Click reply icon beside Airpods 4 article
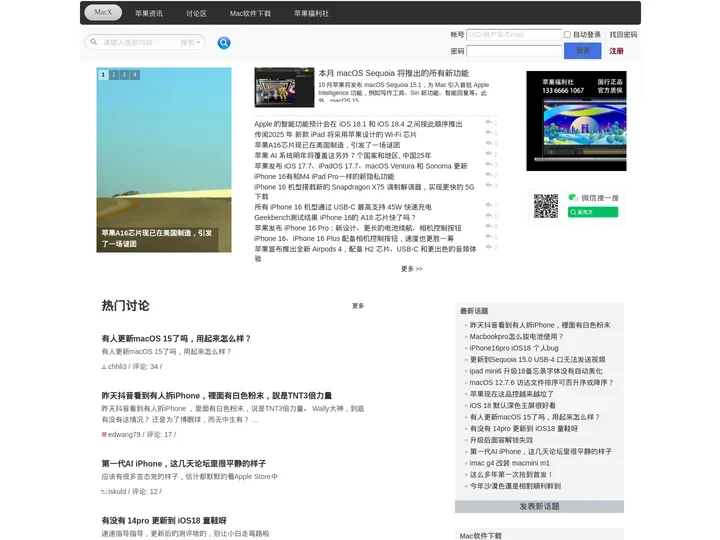 (489, 247)
